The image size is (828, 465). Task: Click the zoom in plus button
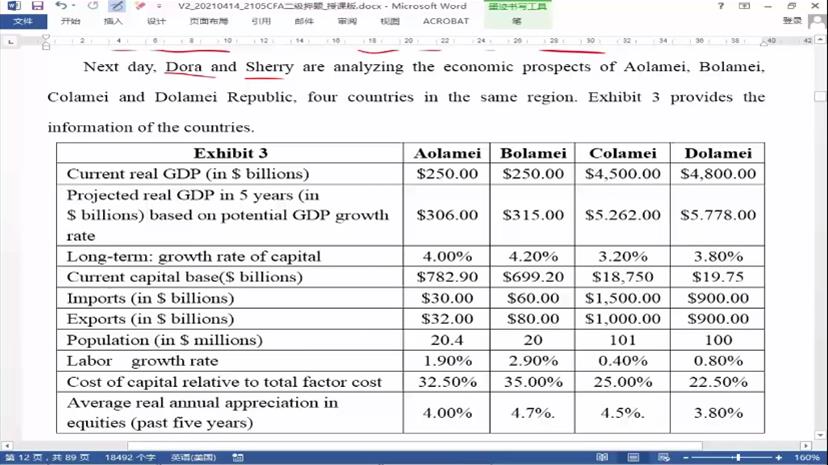[x=779, y=458]
